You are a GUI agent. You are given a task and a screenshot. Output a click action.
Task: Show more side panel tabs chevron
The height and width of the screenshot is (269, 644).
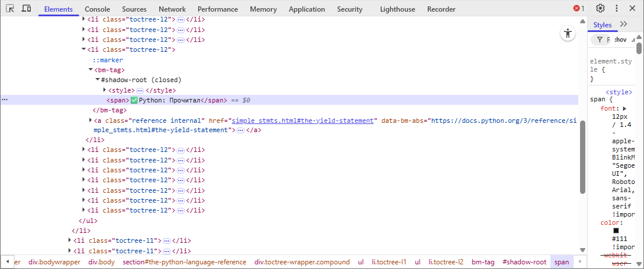point(624,24)
